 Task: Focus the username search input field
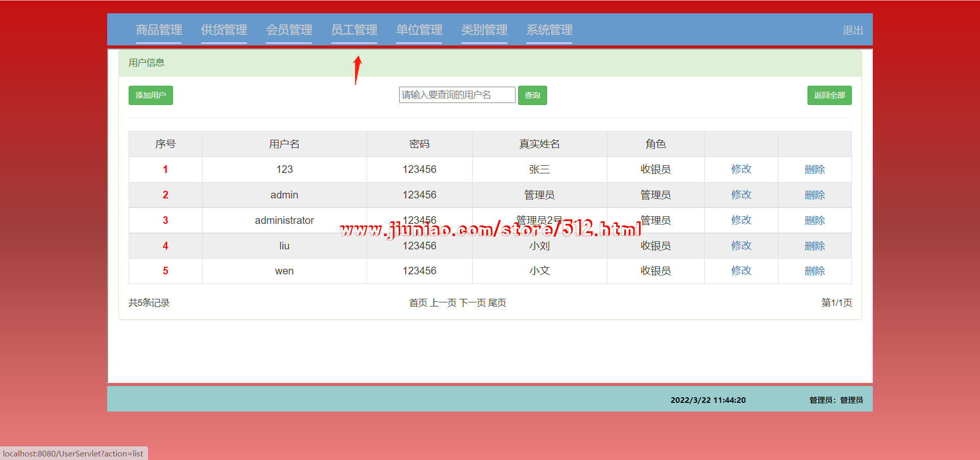(457, 95)
